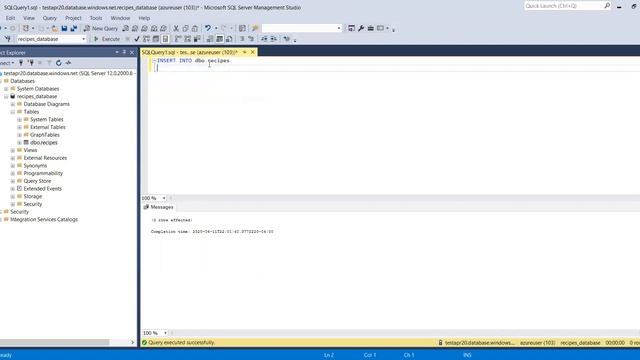
Task: Click the 'Query executed successfully.' status text
Action: [x=181, y=342]
